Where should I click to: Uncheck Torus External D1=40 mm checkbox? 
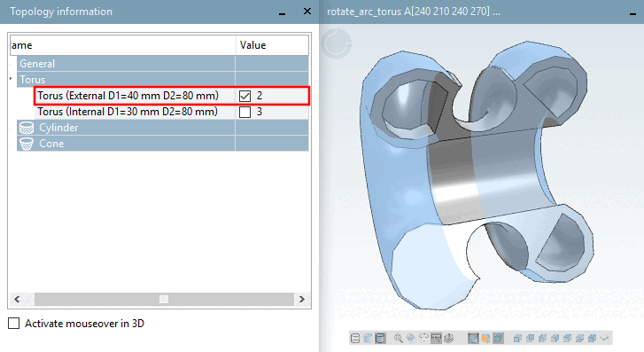pos(244,96)
